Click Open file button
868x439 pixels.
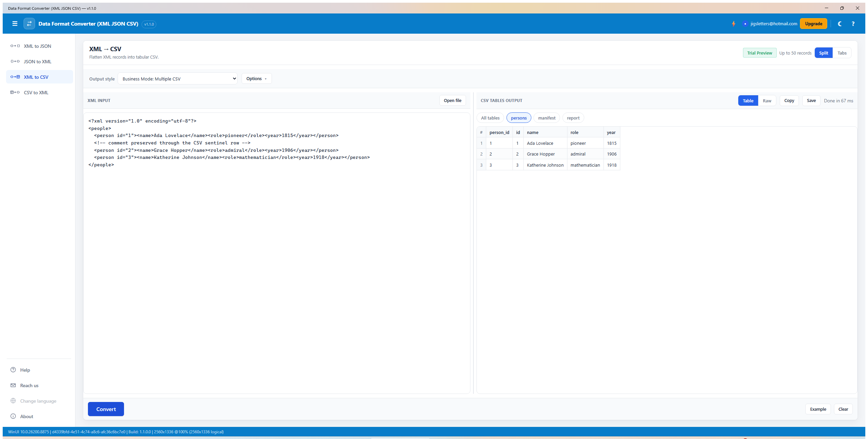coord(453,100)
